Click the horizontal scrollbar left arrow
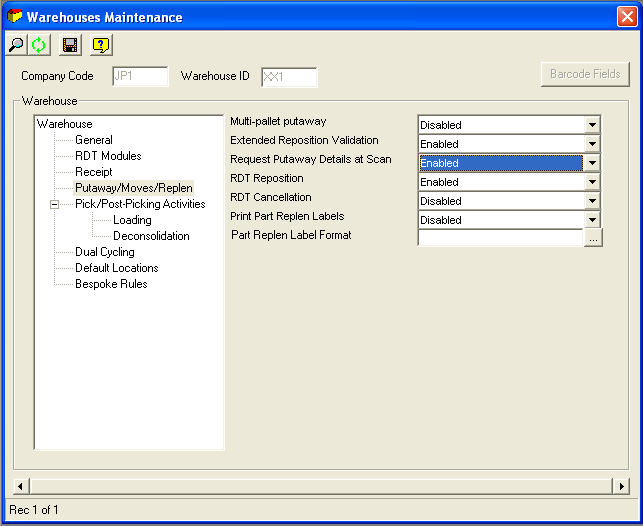 (x=21, y=487)
